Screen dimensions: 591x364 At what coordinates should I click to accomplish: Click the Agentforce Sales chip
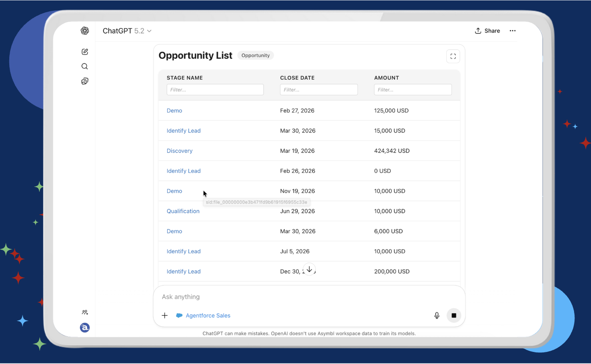click(203, 315)
